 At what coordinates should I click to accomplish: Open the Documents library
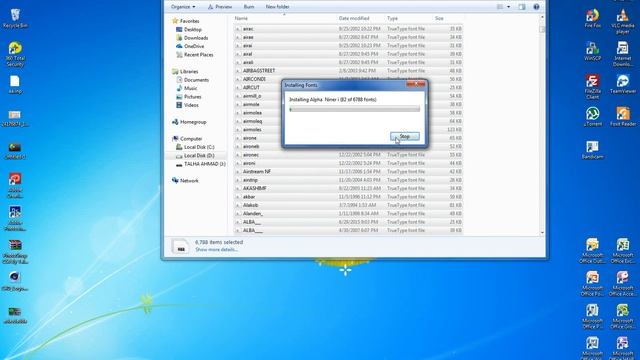click(196, 80)
